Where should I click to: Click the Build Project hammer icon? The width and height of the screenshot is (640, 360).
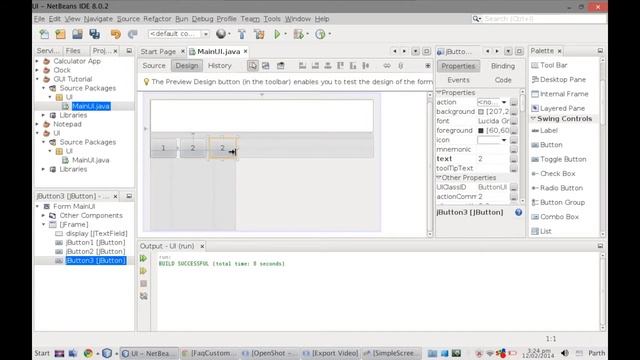click(x=242, y=34)
